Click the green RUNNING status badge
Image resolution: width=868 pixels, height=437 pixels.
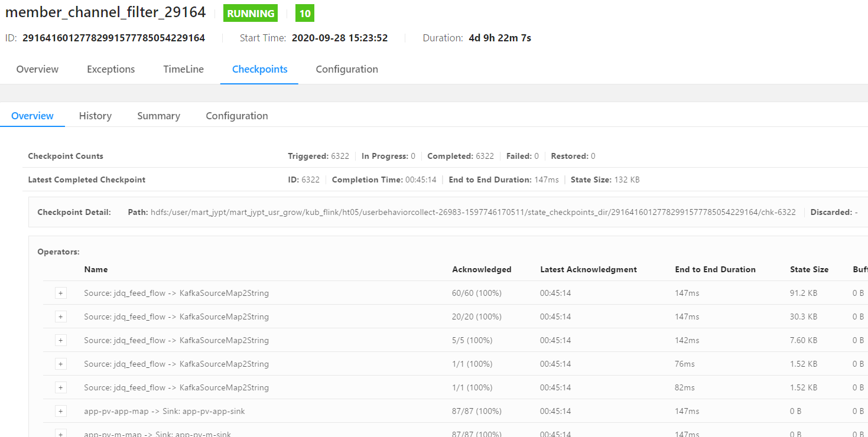coord(250,12)
